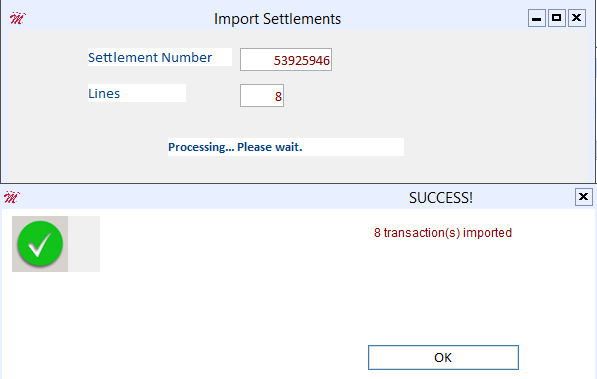
Task: Click the Settlement Number field showing 53925946
Action: (x=286, y=59)
